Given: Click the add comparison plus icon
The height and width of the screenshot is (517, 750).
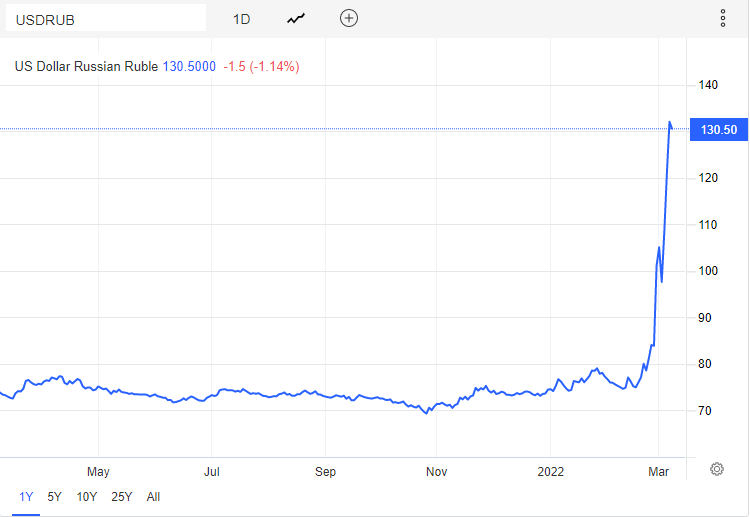Looking at the screenshot, I should coord(349,18).
